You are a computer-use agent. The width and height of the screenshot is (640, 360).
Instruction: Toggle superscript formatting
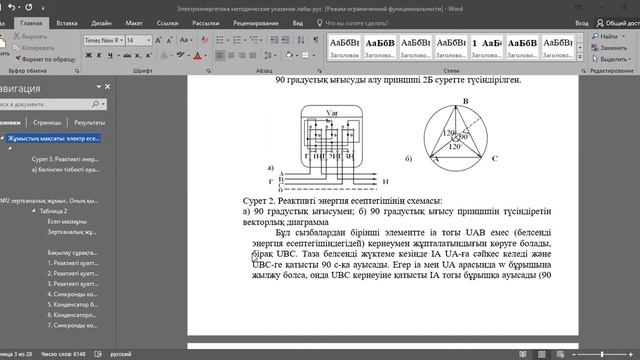[149, 55]
